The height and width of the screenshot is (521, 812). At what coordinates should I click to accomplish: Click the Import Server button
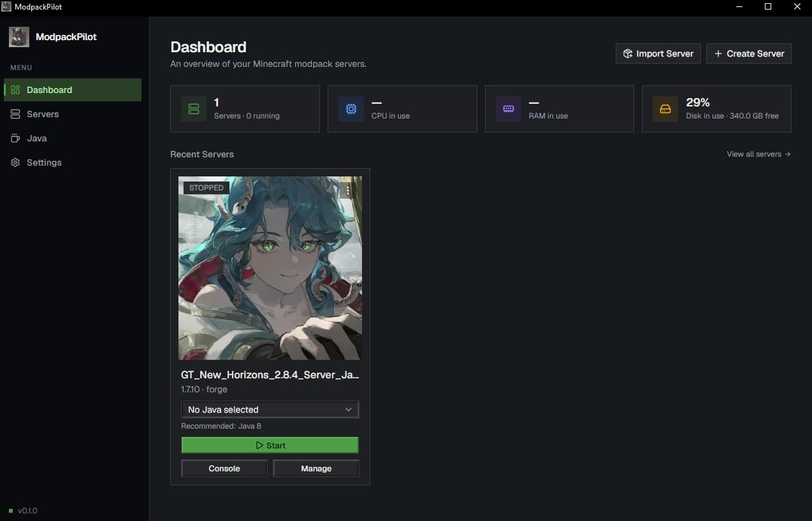(658, 54)
